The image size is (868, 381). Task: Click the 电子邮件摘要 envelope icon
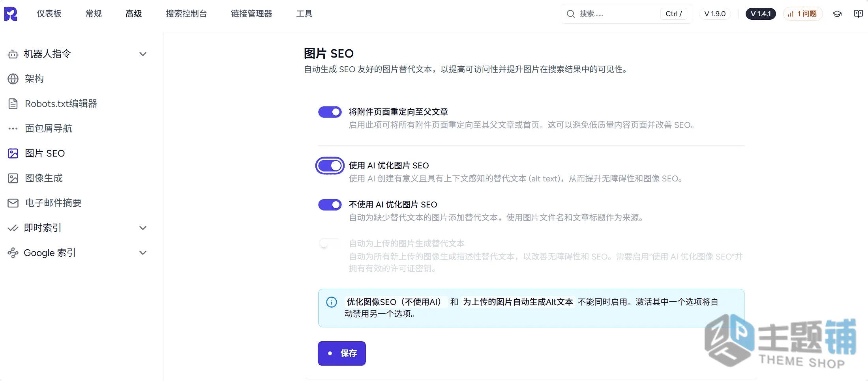coord(13,203)
